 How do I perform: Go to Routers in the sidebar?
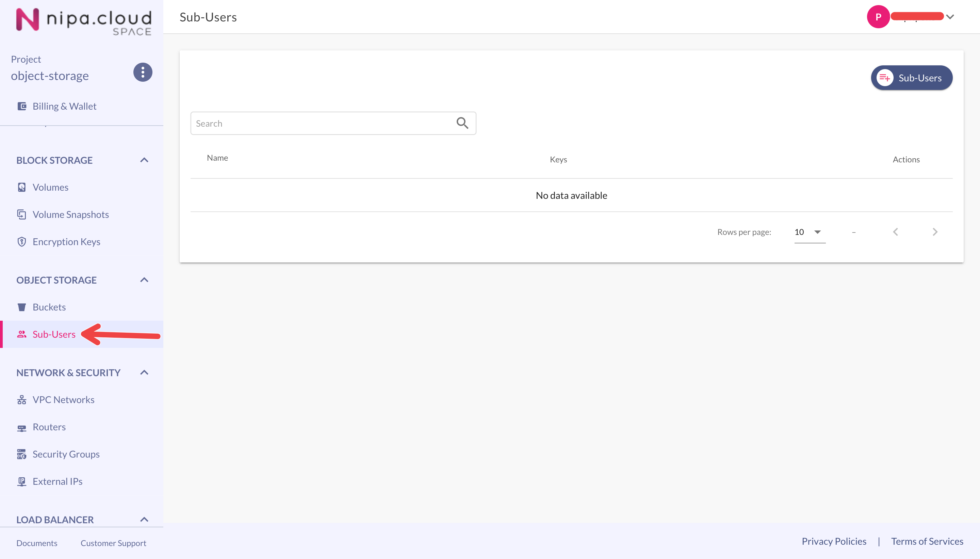49,427
